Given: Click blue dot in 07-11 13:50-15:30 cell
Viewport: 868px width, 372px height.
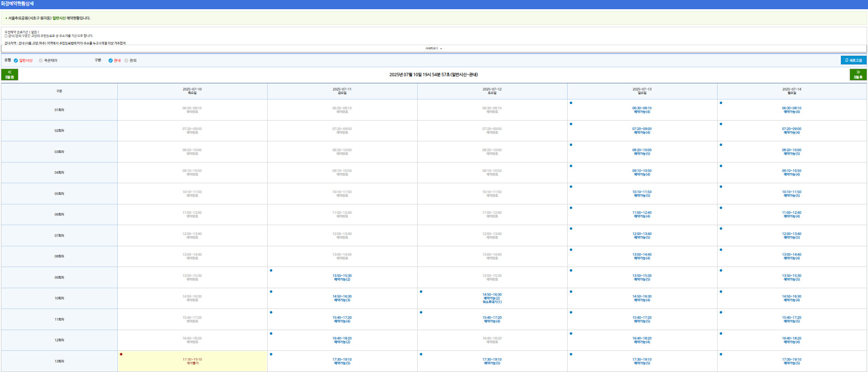Looking at the screenshot, I should (271, 270).
